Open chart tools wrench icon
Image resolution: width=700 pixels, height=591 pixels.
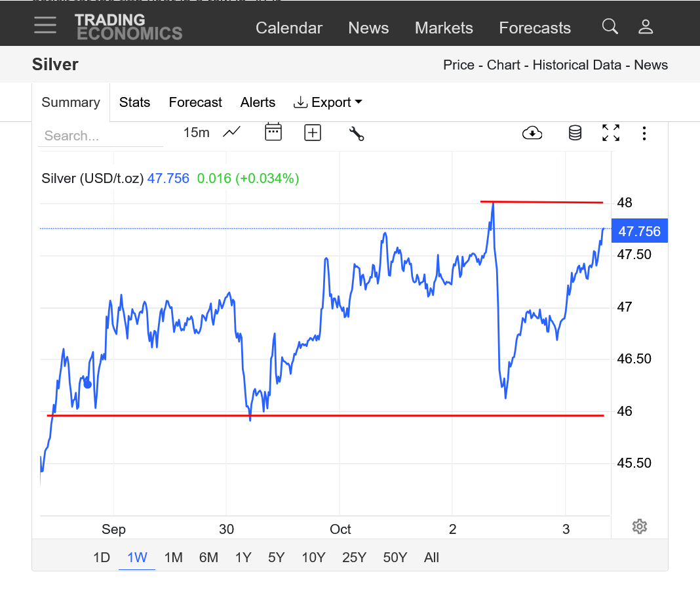point(357,134)
